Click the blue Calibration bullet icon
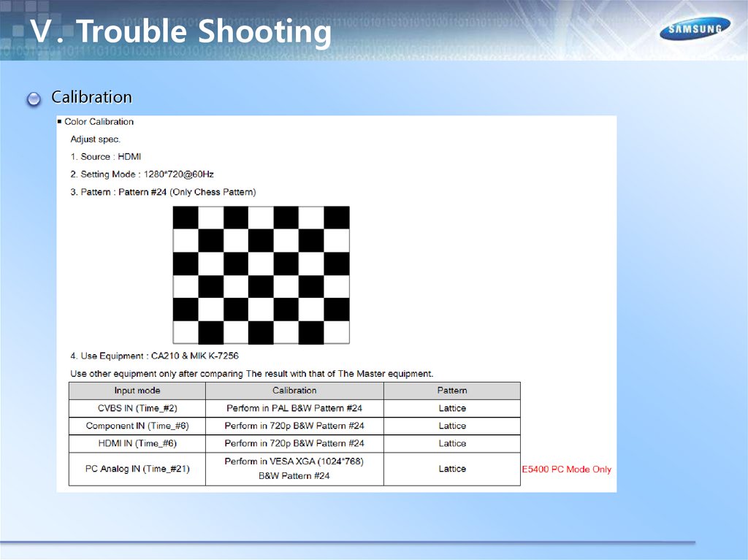 tap(34, 99)
